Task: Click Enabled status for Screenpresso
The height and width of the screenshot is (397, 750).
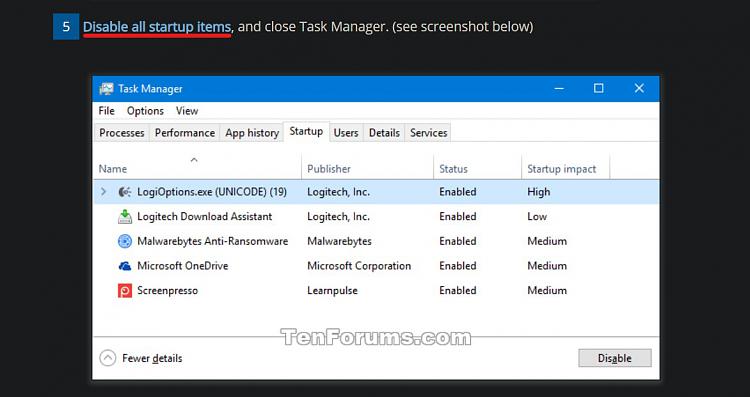Action: 458,290
